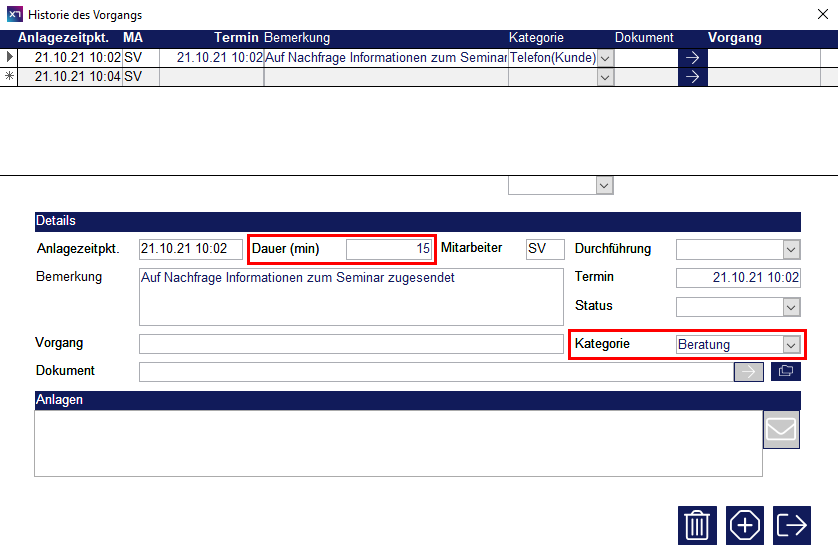Click the grey arrow button beside Dokument field
This screenshot has width=838, height=552.
click(x=749, y=372)
